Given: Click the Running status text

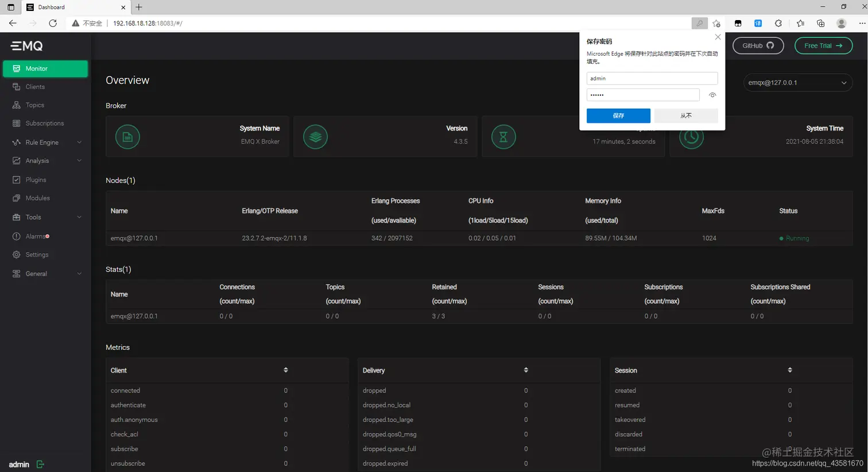Looking at the screenshot, I should pyautogui.click(x=797, y=238).
